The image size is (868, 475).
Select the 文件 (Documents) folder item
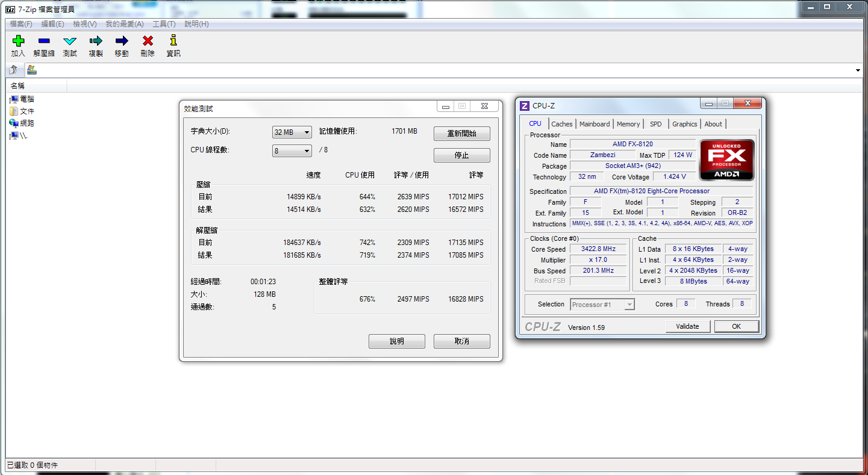[22, 111]
